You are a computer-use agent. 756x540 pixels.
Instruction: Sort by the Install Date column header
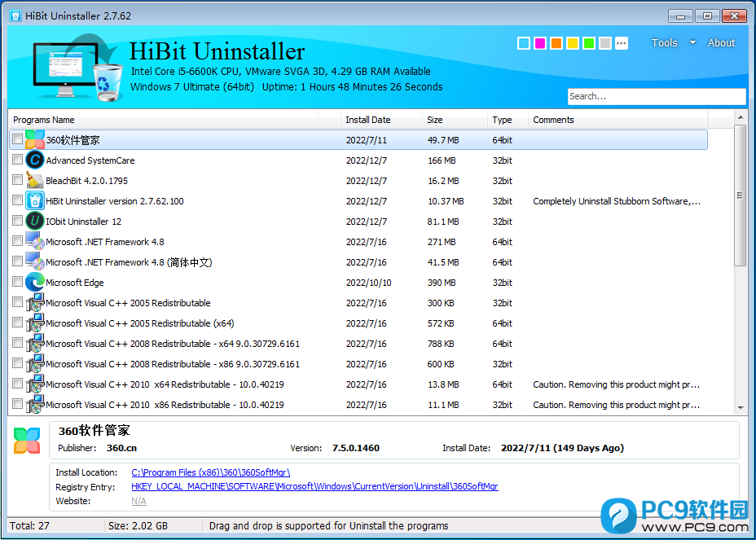(381, 120)
